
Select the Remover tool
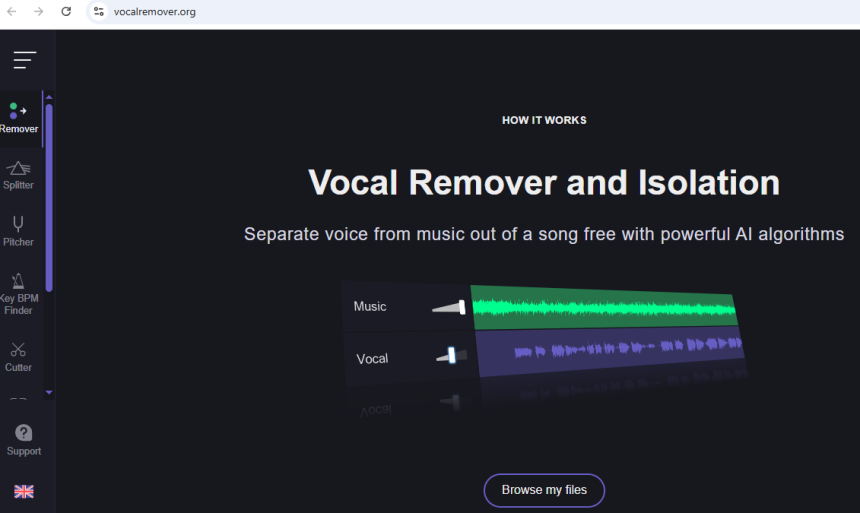(19, 118)
